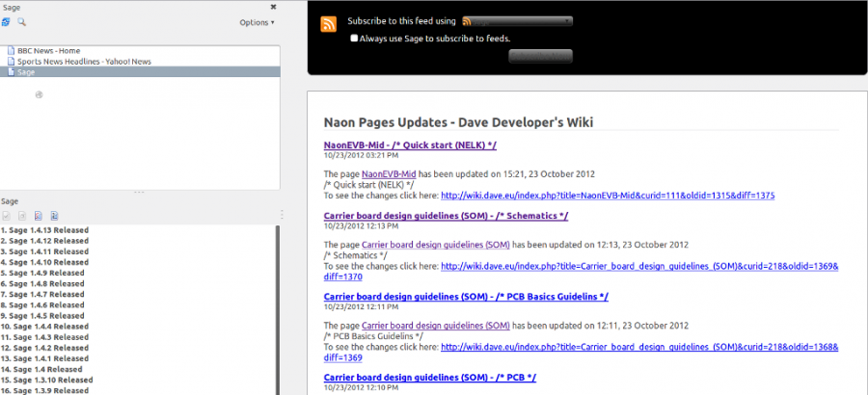This screenshot has width=868, height=395.
Task: Open the Options dropdown menu
Action: [257, 22]
